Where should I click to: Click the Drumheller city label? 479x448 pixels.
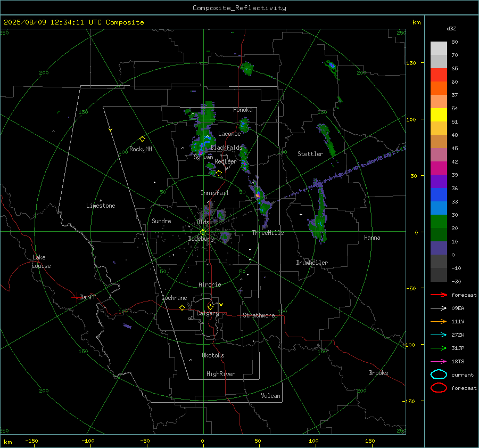312,263
